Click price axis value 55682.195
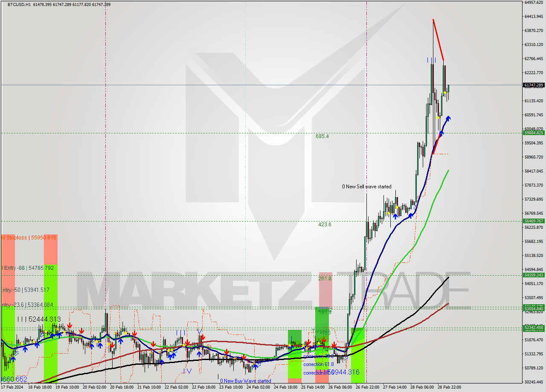 533,242
